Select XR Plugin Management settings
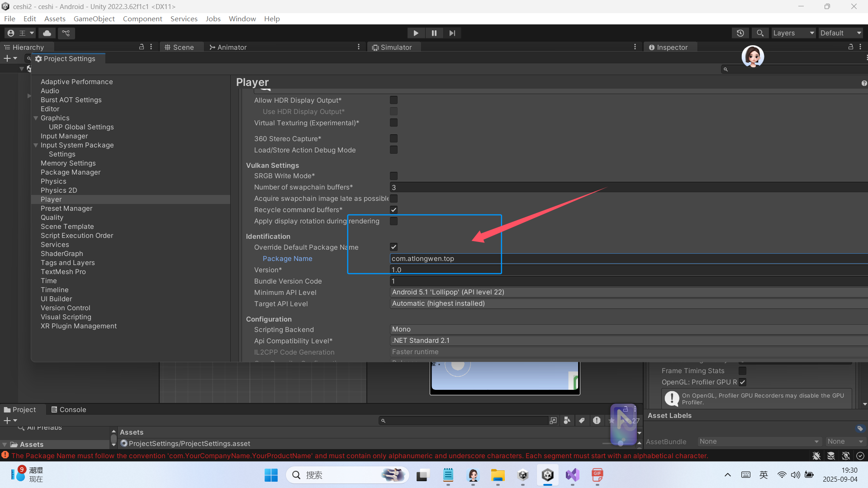868x488 pixels. click(79, 326)
